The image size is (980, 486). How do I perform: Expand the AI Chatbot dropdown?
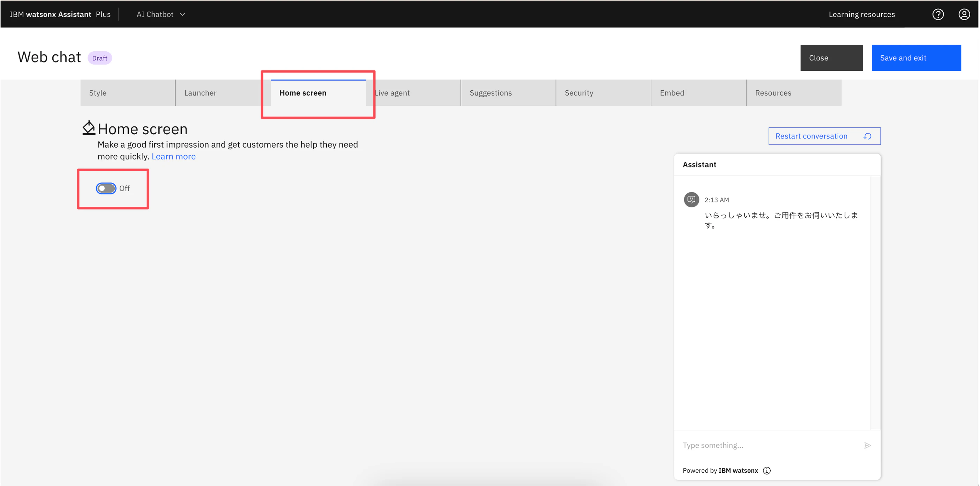161,14
